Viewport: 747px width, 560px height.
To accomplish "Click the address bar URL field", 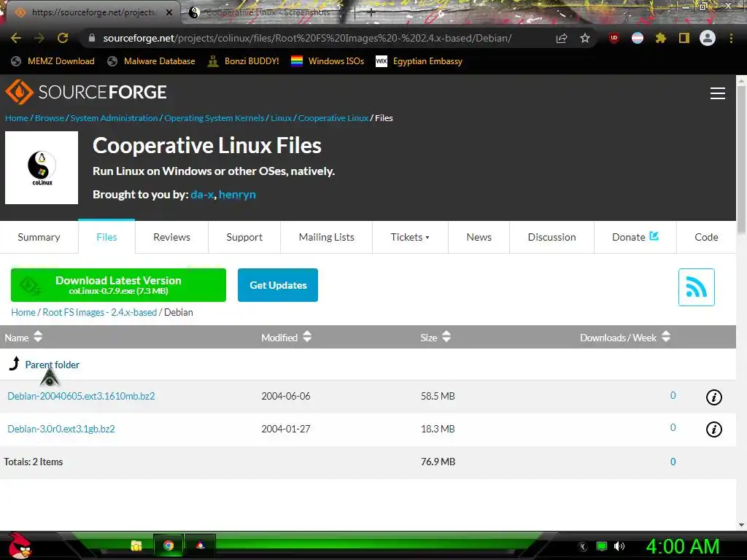I will click(307, 38).
